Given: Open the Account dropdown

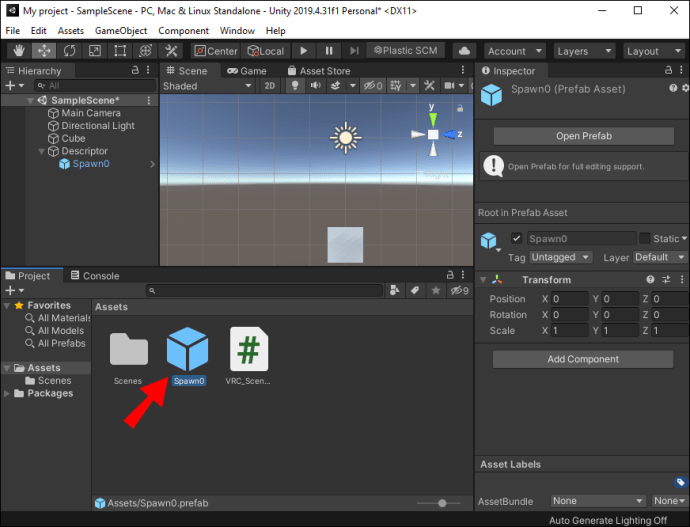Looking at the screenshot, I should 514,51.
